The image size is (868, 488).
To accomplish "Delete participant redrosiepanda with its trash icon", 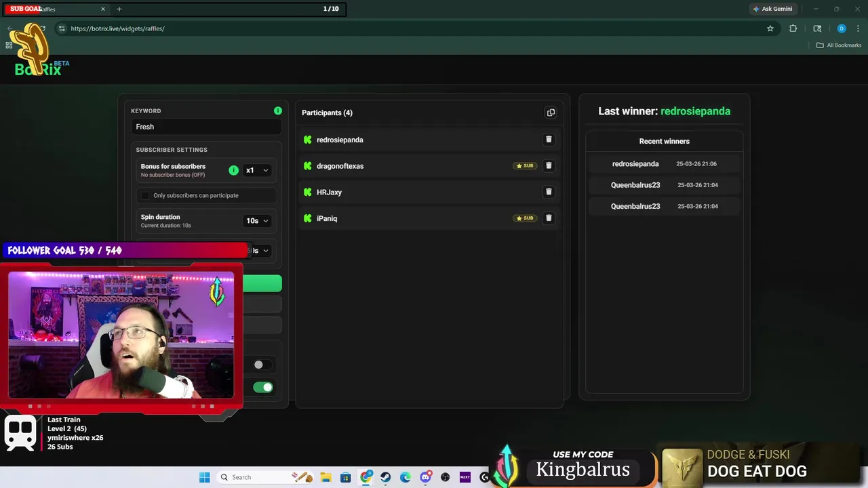I will tap(549, 140).
